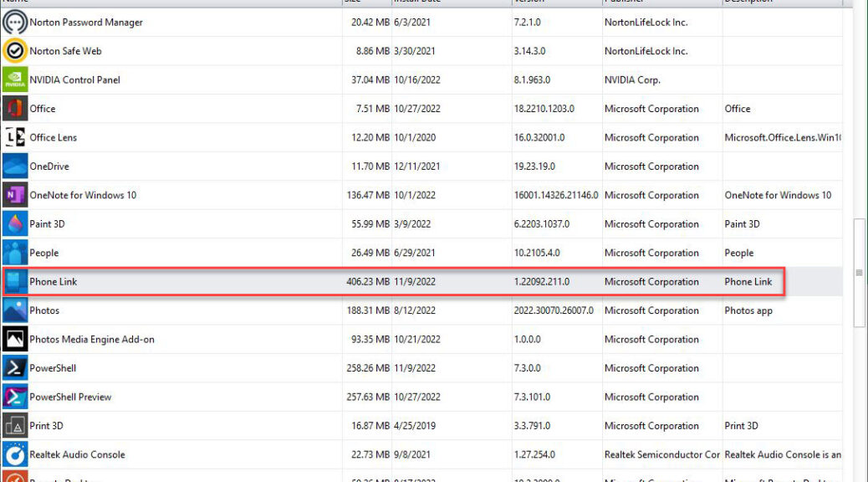Select the PowerShell Preview name
Screen dimensions: 868x482
[70, 397]
